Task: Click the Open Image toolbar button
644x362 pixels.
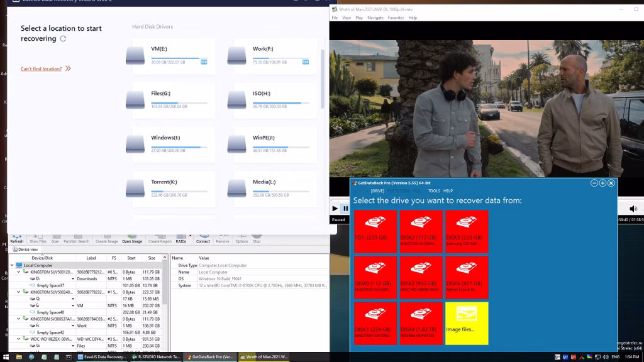Action: point(132,238)
